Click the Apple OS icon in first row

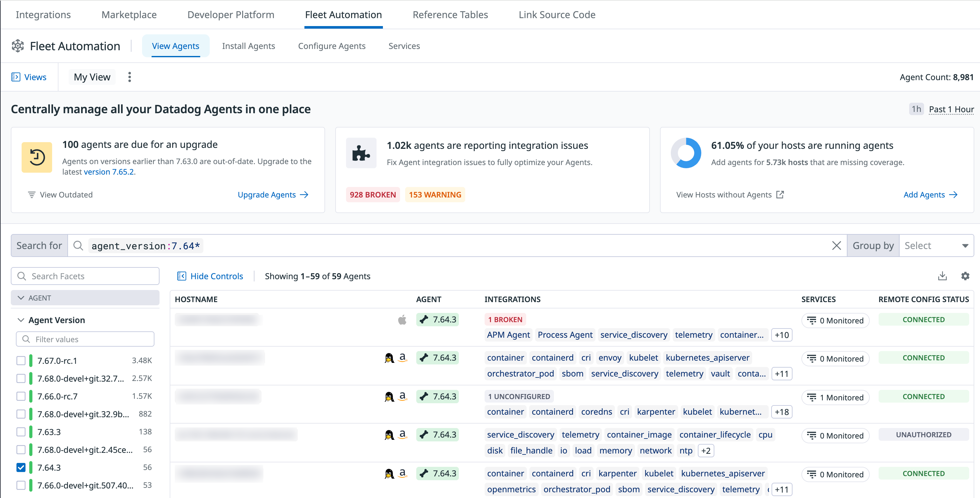(x=402, y=320)
